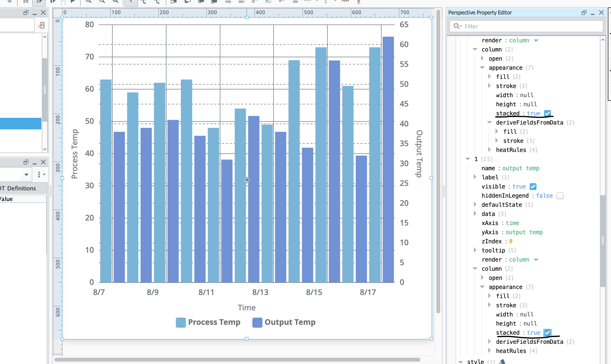Screen dimensions: 611x364
Task: Click the canvas horizontal scrollbar
Action: [x=237, y=360]
